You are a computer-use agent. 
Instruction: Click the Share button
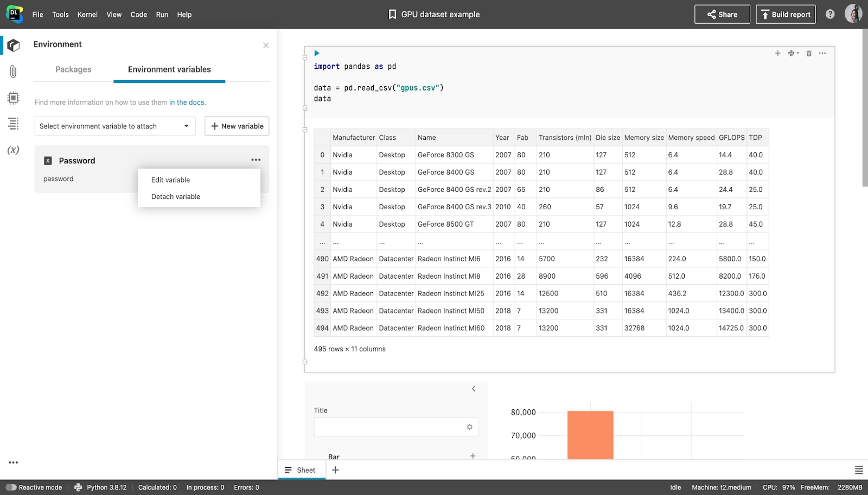coord(722,15)
